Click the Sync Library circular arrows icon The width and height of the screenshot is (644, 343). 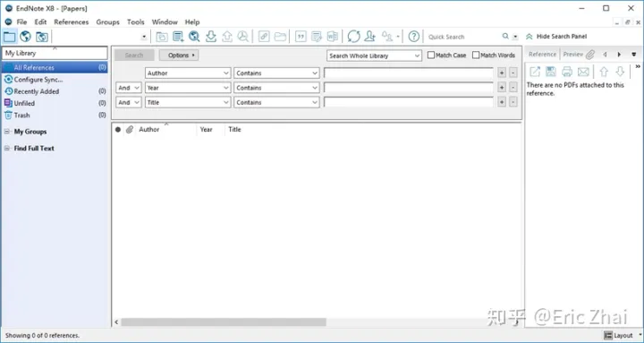click(353, 37)
